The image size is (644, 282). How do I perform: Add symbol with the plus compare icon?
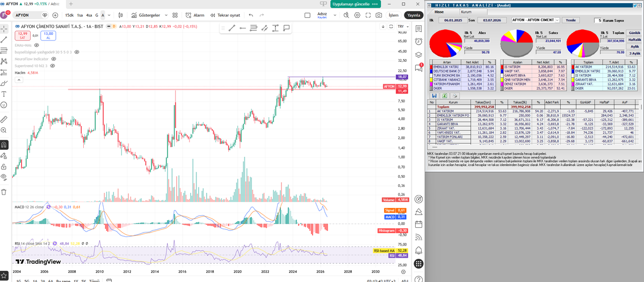pos(55,15)
